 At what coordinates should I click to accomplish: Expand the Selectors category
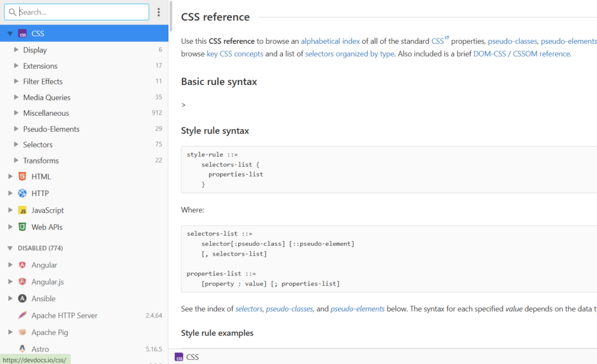point(16,144)
